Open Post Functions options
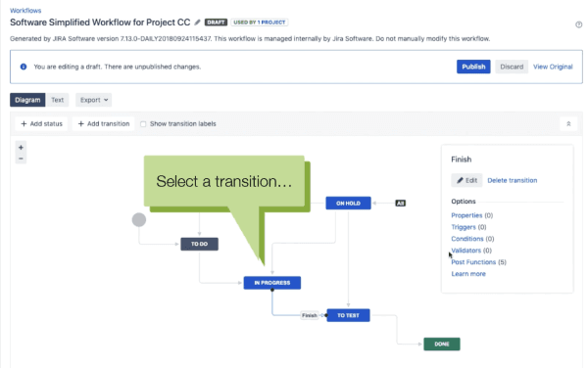The image size is (588, 368). coord(473,262)
